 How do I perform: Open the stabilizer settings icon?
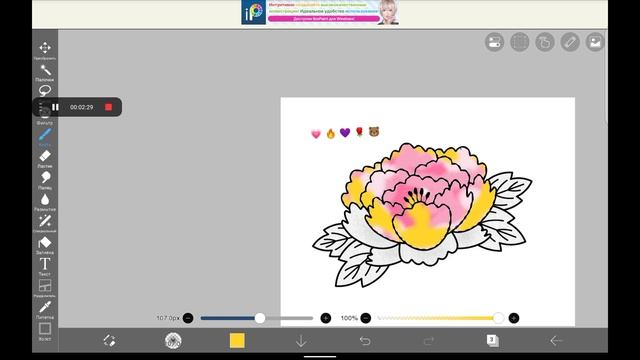click(x=494, y=42)
